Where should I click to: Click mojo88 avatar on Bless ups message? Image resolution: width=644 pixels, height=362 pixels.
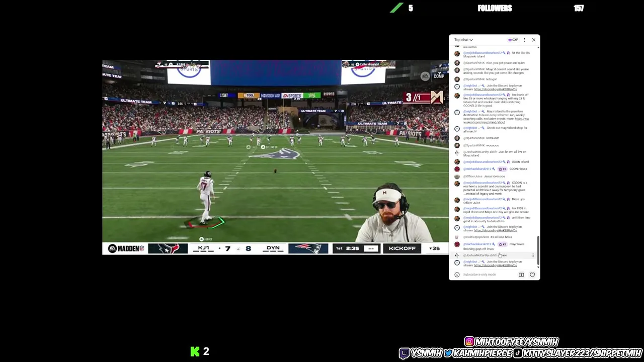(457, 200)
